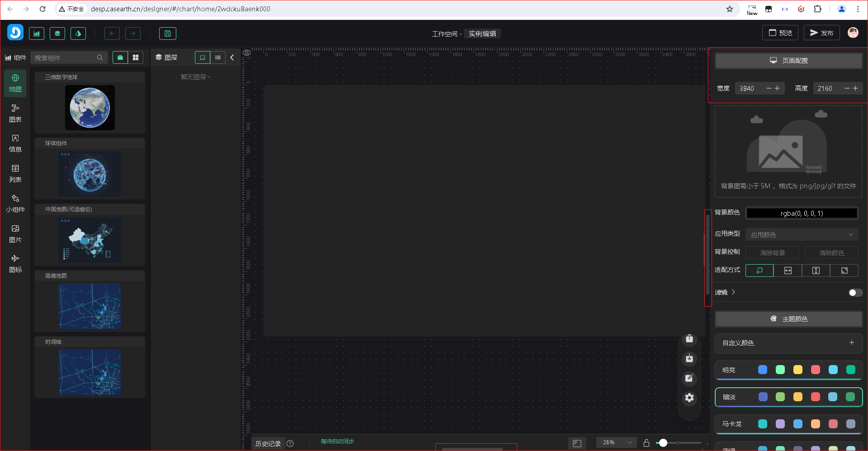Toggle the 滤镜 filter switch
Screen dimensions: 868x451
[x=855, y=293]
